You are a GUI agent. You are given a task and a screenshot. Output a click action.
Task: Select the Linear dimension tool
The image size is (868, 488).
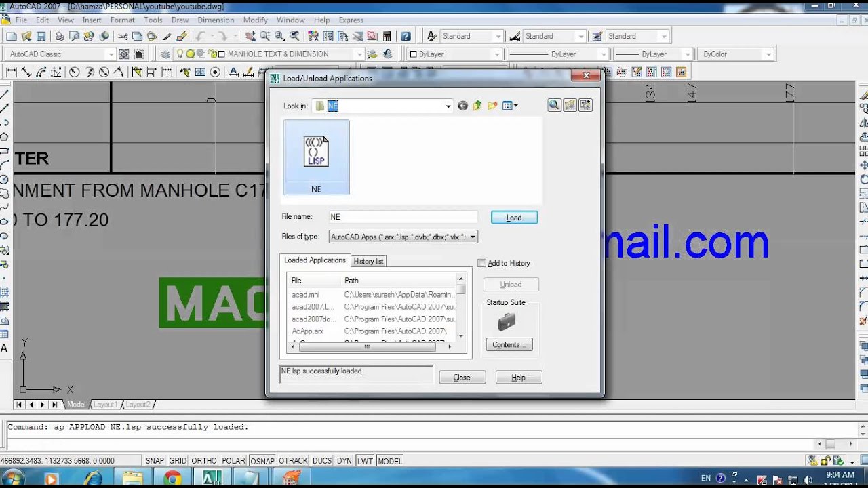(x=12, y=72)
